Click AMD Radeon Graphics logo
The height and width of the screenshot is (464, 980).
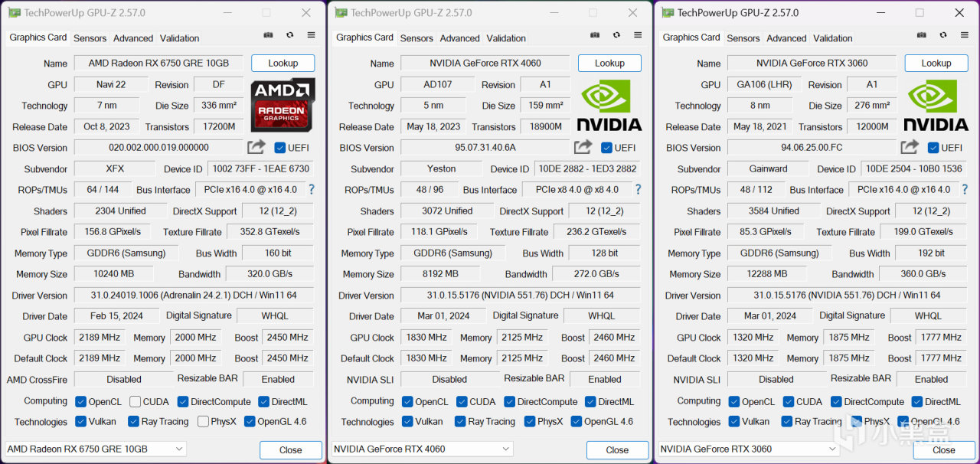283,105
